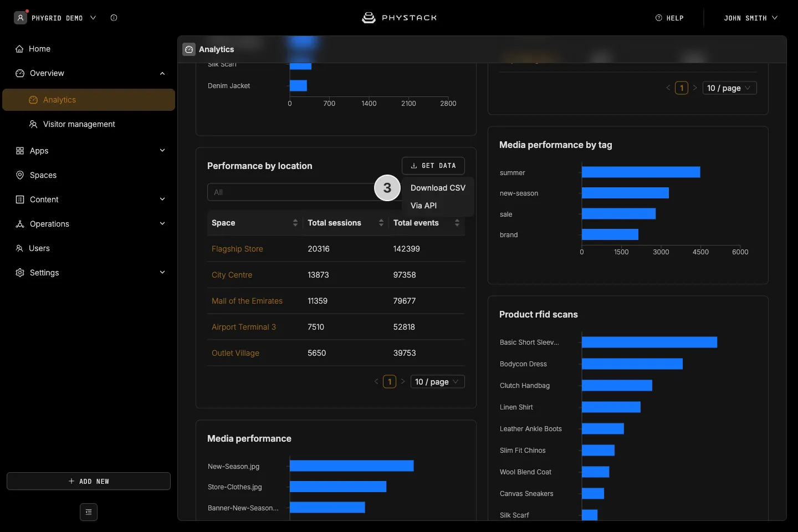Collapse the Overview section chevron

(x=162, y=73)
